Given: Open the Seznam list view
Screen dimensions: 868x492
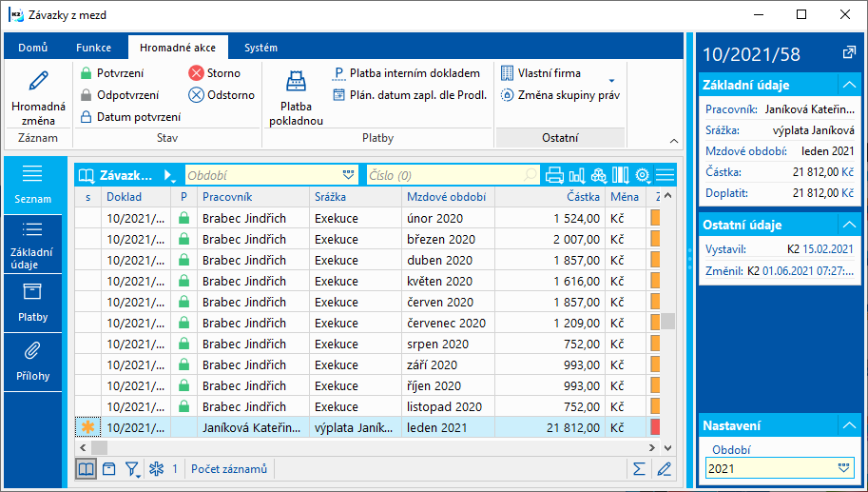Looking at the screenshot, I should tap(32, 185).
